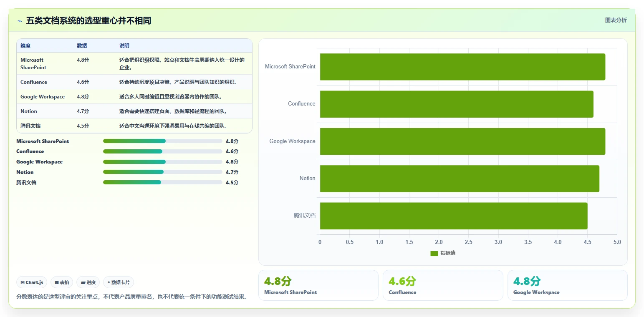The width and height of the screenshot is (644, 317).
Task: Click the Notion chart bar
Action: (x=460, y=179)
